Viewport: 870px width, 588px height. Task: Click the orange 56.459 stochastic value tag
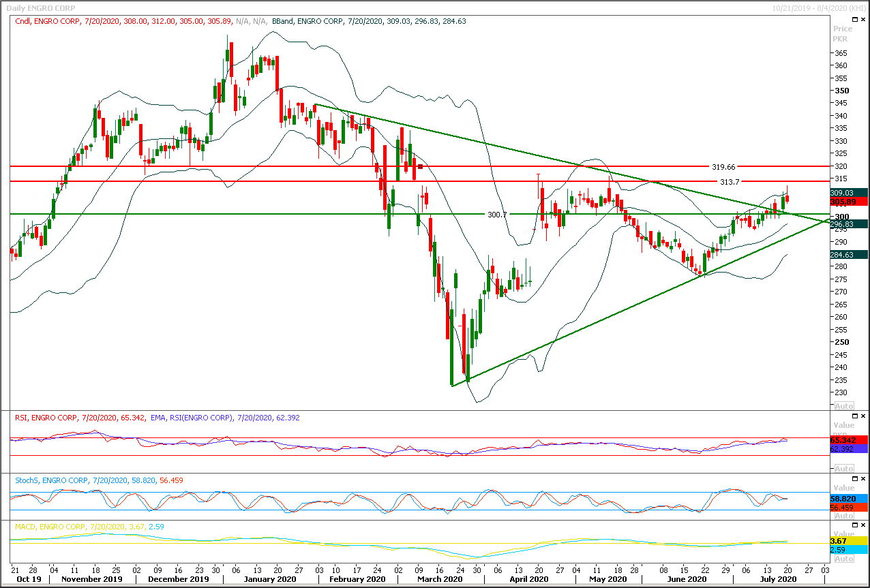(850, 507)
